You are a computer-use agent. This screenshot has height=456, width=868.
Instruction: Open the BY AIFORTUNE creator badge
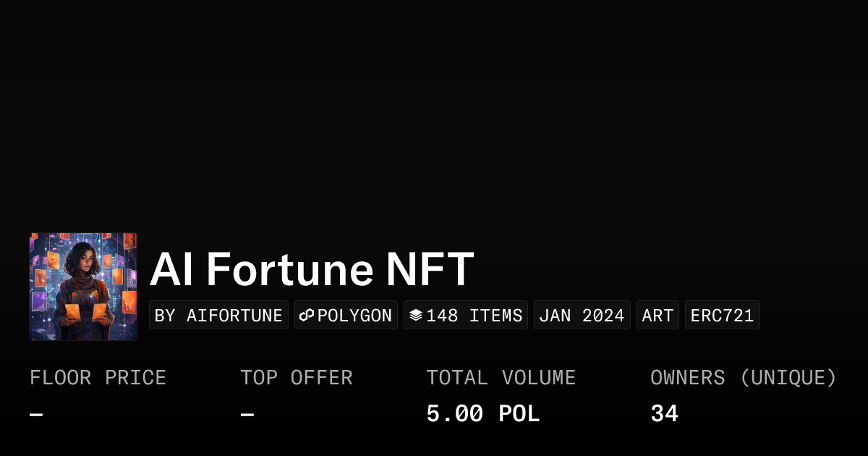[x=218, y=316]
